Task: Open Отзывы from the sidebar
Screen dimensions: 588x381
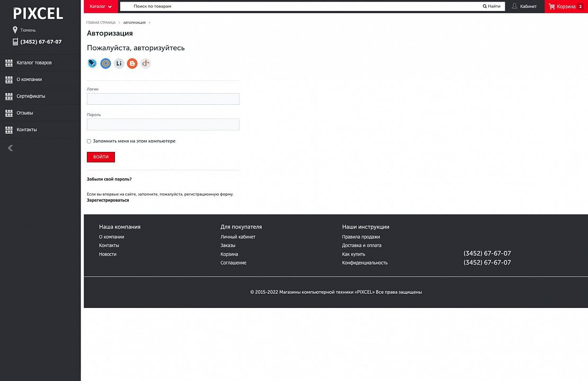Action: click(x=24, y=113)
